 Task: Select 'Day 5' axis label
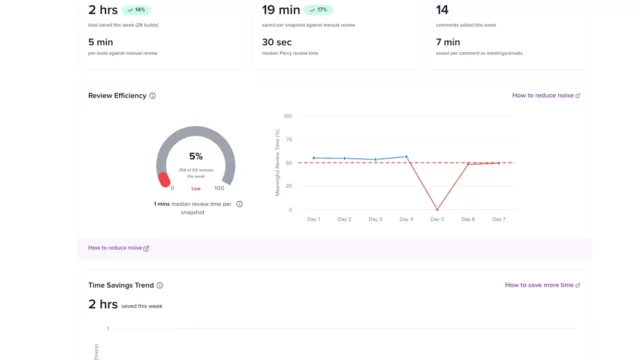(x=437, y=219)
